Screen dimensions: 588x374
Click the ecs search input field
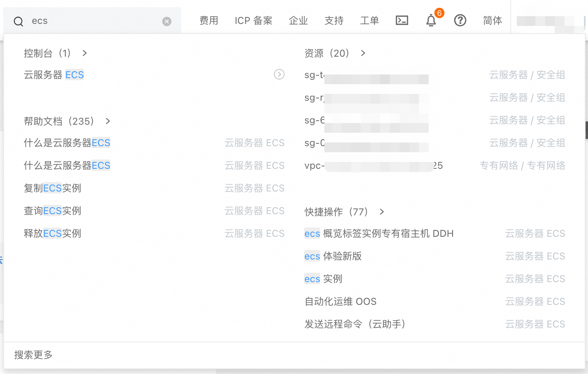tap(92, 21)
